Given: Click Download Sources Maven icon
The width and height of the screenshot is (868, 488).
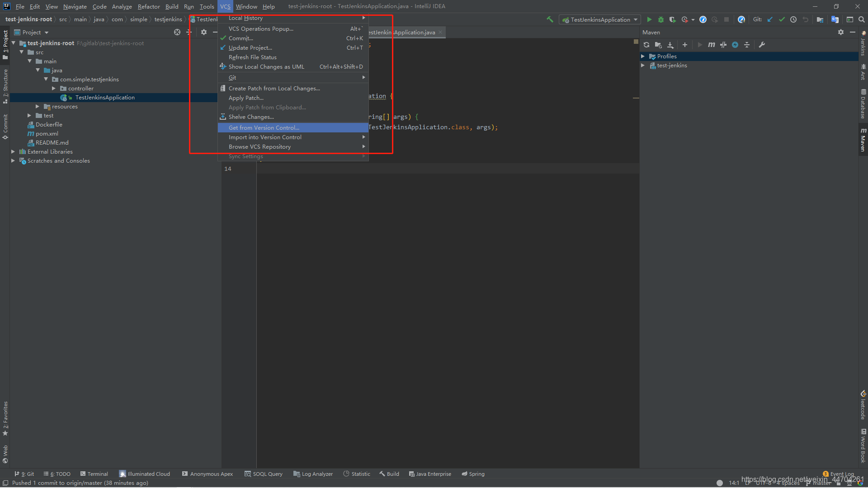Looking at the screenshot, I should [x=670, y=45].
